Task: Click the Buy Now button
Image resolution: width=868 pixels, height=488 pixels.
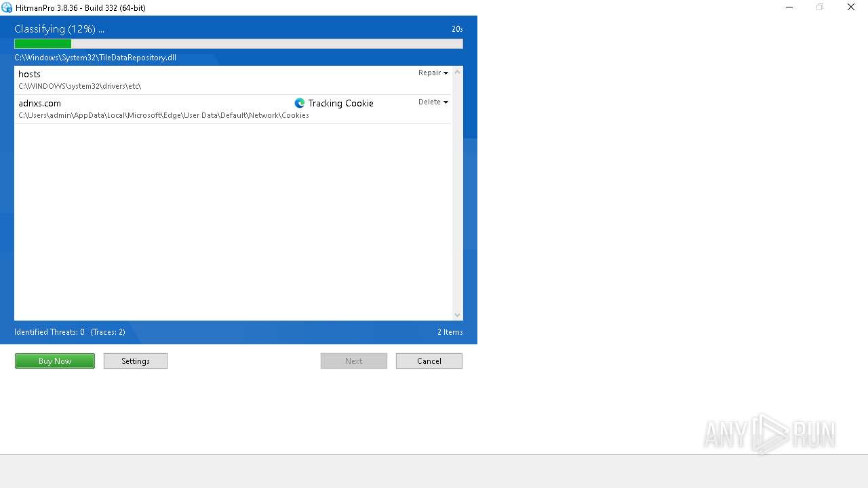Action: point(55,361)
